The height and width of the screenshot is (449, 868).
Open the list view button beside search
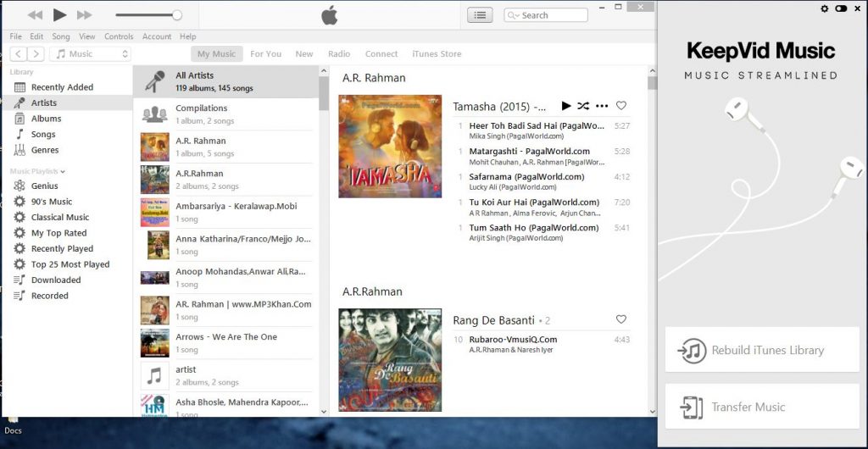click(480, 14)
